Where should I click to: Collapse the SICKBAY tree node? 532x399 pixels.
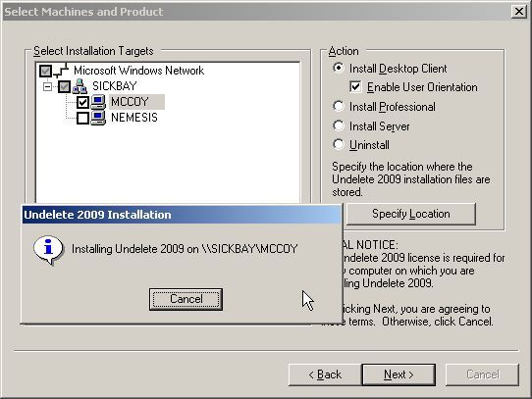pos(47,87)
